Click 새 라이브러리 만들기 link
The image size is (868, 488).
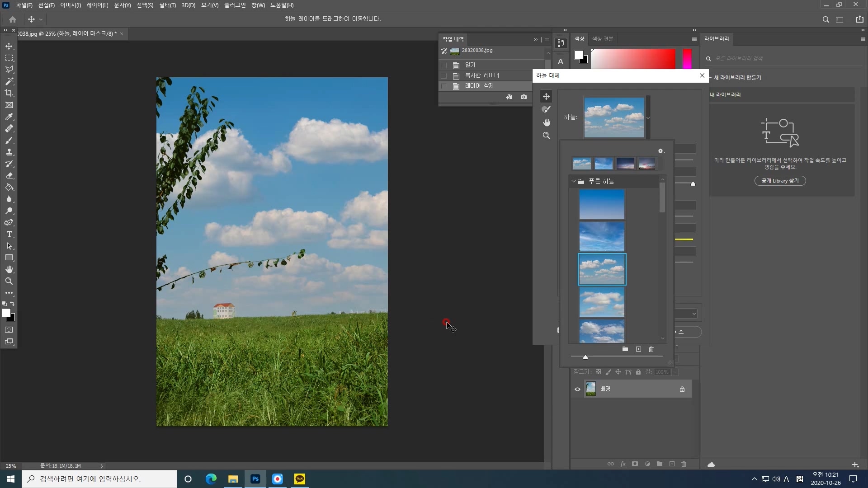(737, 78)
